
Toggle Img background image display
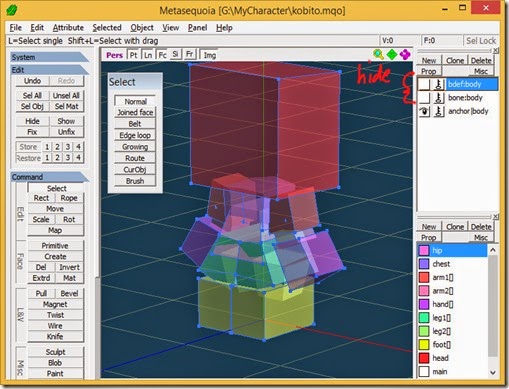click(x=210, y=55)
